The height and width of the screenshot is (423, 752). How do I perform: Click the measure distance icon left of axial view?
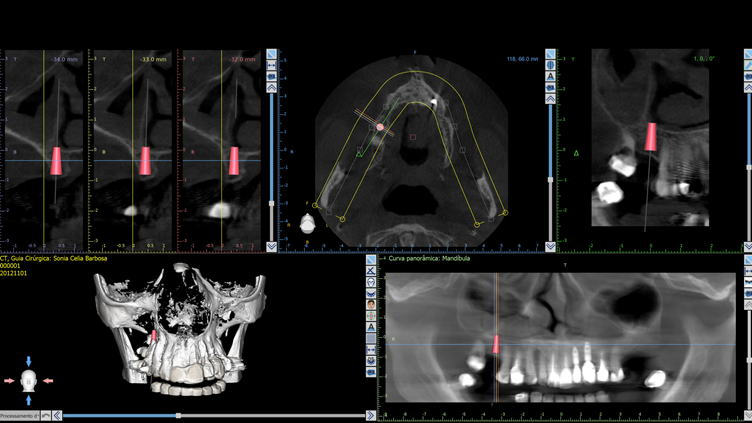pyautogui.click(x=271, y=66)
